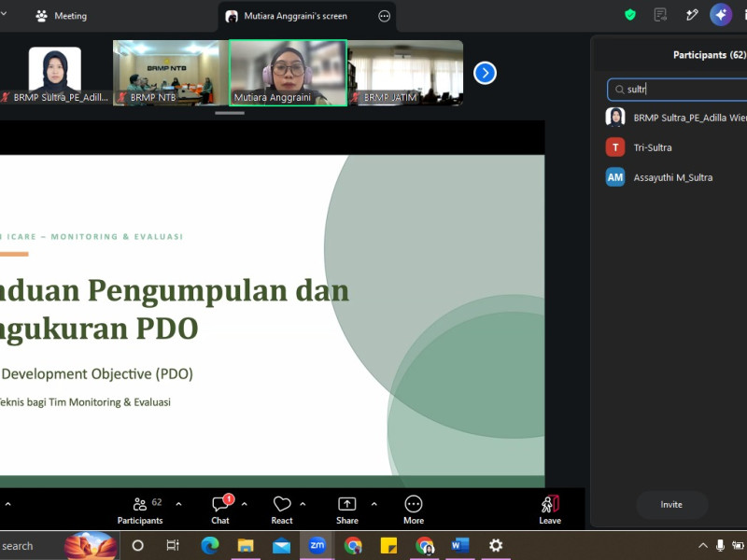Show next page of video thumbnails
747x560 pixels.
tap(485, 73)
